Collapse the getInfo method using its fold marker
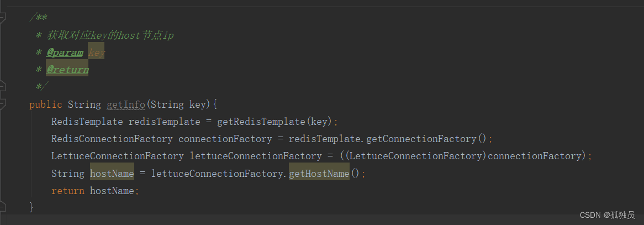 pos(3,104)
